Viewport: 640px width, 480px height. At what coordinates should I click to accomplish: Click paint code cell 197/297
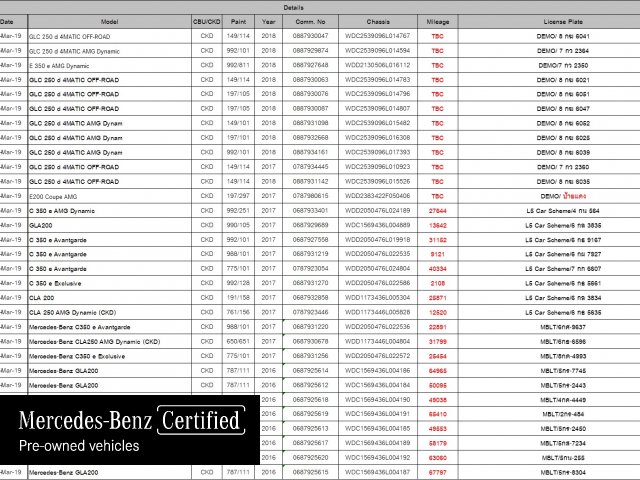(x=238, y=196)
